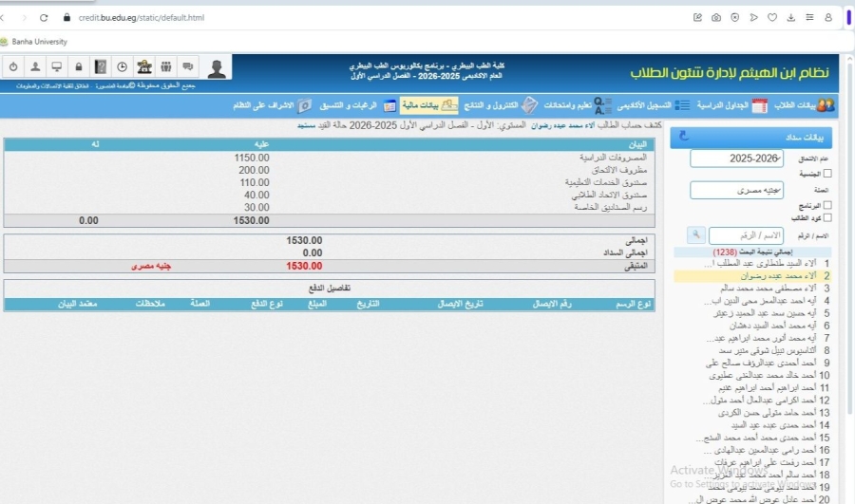Select student row 11 أحمد ابراهيم أحمد

tap(752, 388)
